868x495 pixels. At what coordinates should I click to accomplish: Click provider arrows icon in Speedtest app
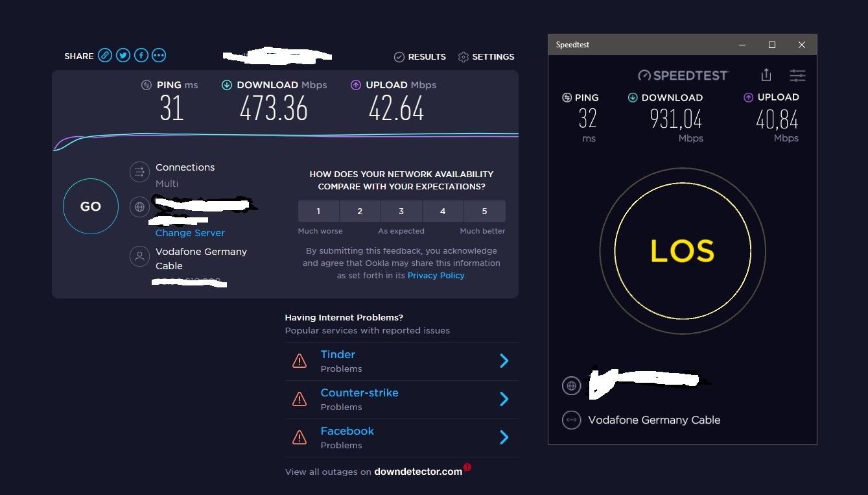571,420
